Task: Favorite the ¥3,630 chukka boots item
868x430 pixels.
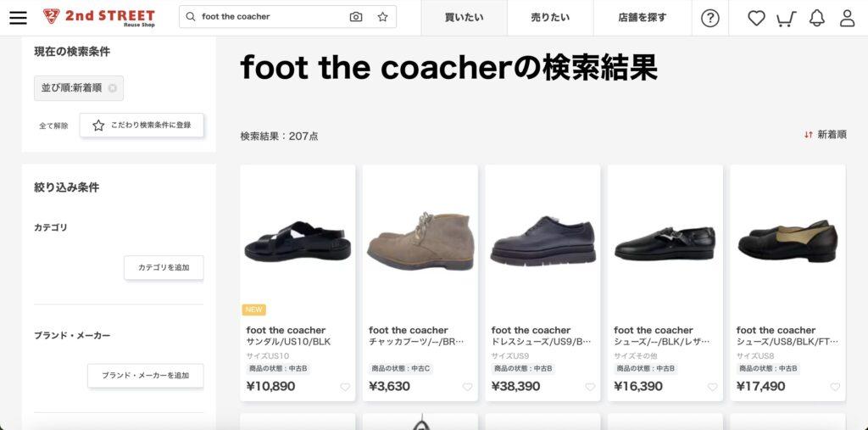Action: coord(467,387)
